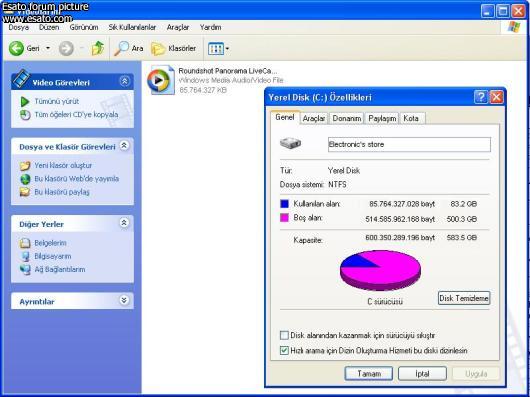Uncheck Dizin Oluşturma indexing checkbox

click(x=284, y=350)
